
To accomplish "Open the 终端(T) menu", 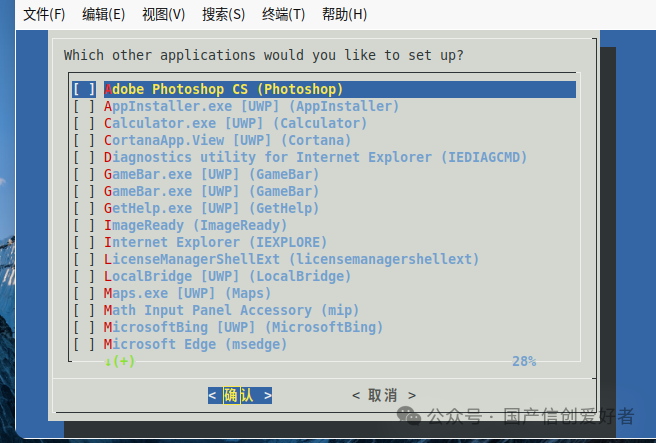I will pyautogui.click(x=284, y=15).
